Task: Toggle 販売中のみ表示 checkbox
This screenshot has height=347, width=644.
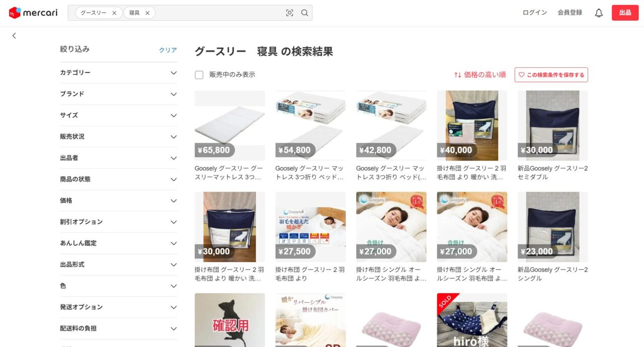Action: click(199, 75)
